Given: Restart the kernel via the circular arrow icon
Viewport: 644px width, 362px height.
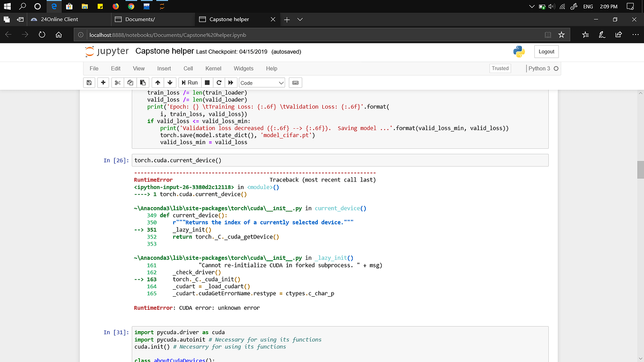Looking at the screenshot, I should (218, 83).
